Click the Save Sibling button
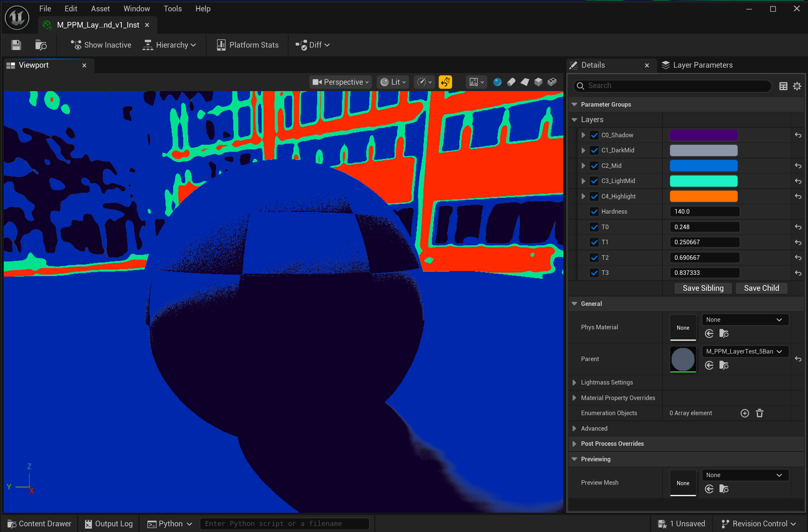Image resolution: width=808 pixels, height=532 pixels. click(x=703, y=288)
